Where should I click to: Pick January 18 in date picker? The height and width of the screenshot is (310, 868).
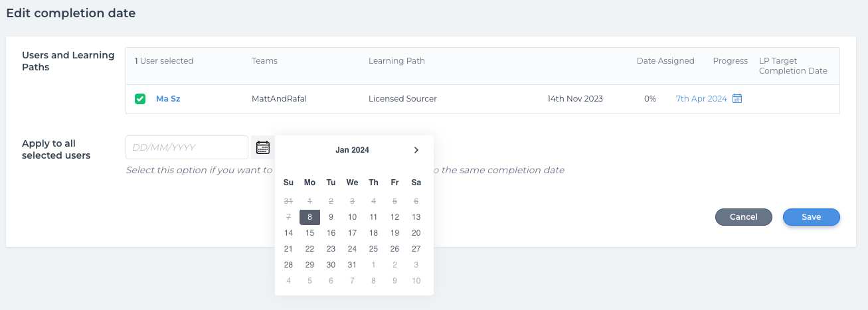click(373, 233)
